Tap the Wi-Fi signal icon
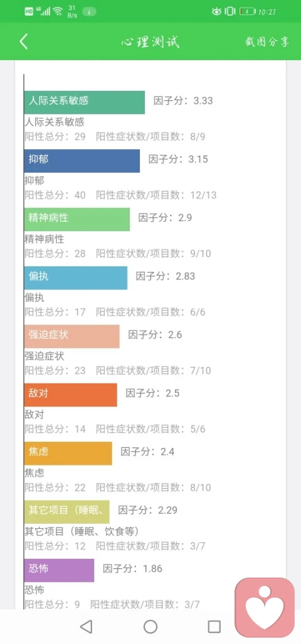The image size is (301, 644). pyautogui.click(x=58, y=11)
